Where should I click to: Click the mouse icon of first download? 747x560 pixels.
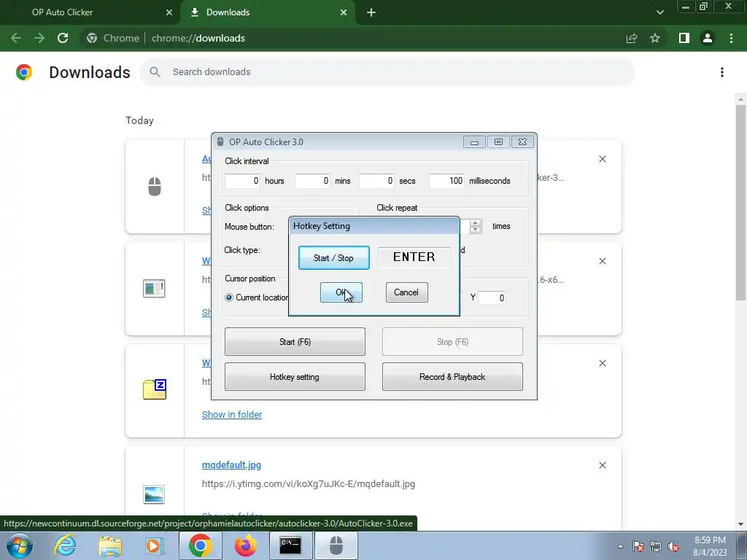(155, 187)
